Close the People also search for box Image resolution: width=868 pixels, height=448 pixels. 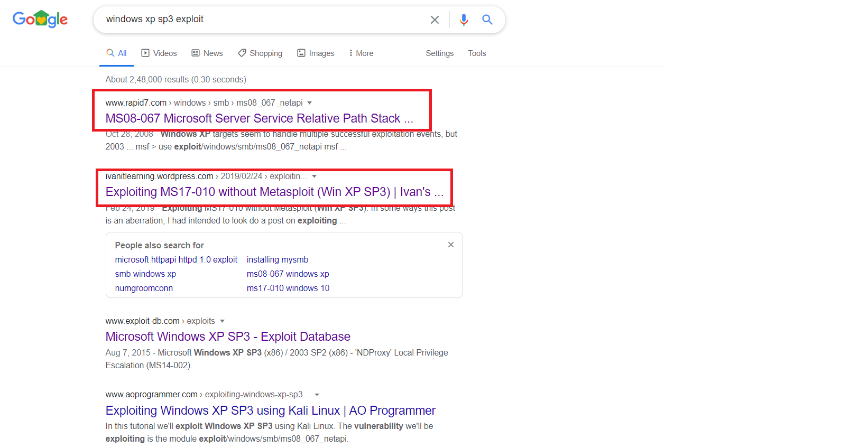point(451,245)
